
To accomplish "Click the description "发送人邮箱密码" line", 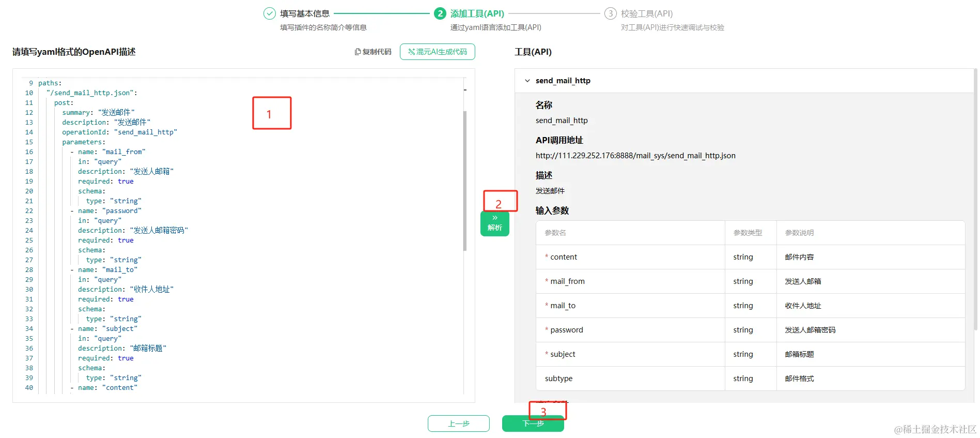I will tap(133, 230).
